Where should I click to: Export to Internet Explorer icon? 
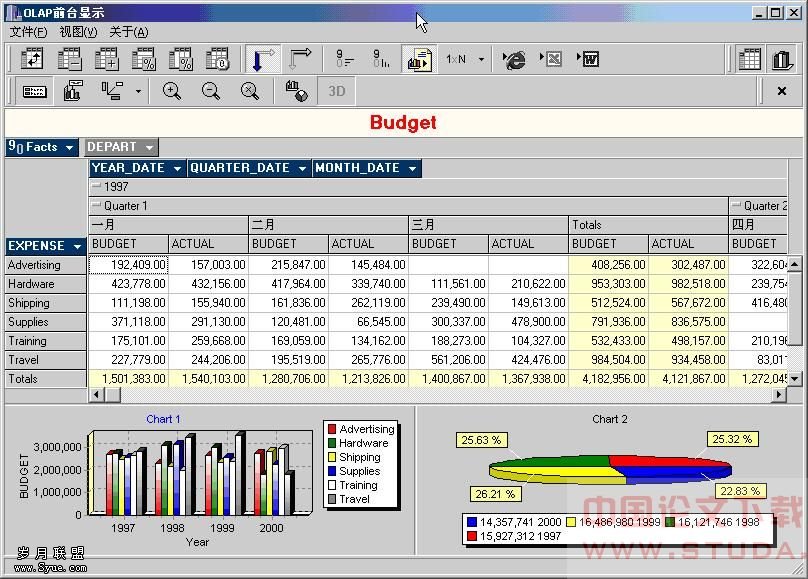[514, 59]
